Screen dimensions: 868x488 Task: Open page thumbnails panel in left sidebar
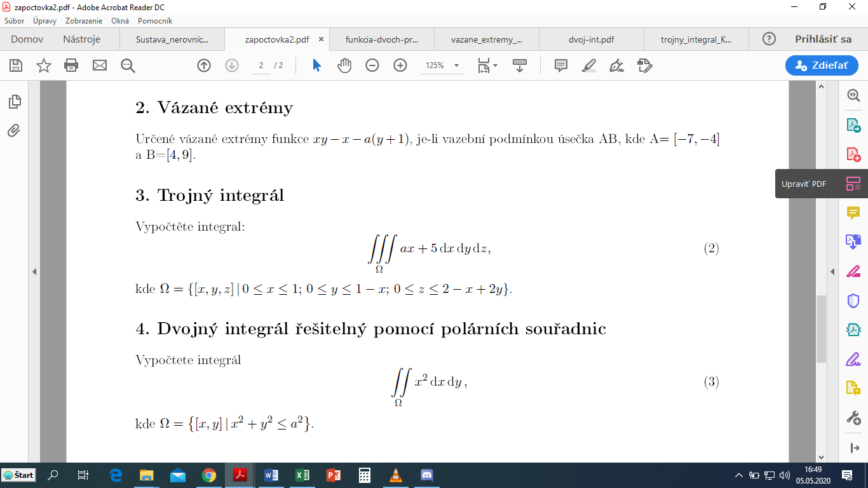[x=14, y=102]
